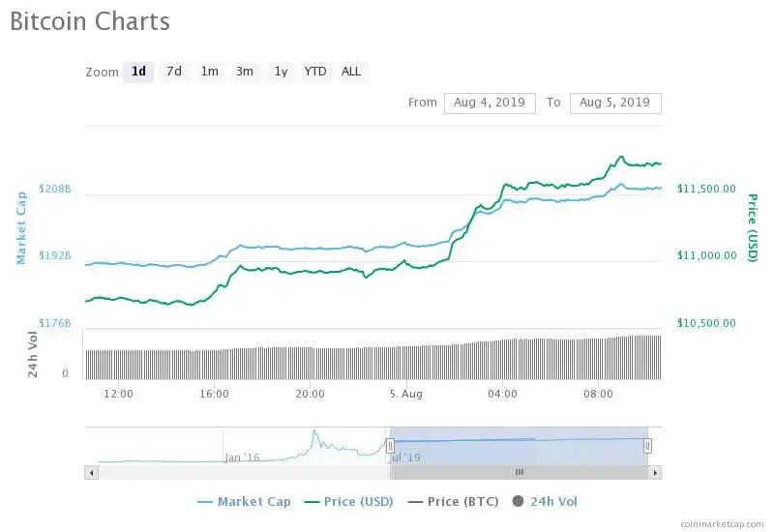Click the right navigator range handle
Screen dimensions: 774x532
(x=647, y=446)
